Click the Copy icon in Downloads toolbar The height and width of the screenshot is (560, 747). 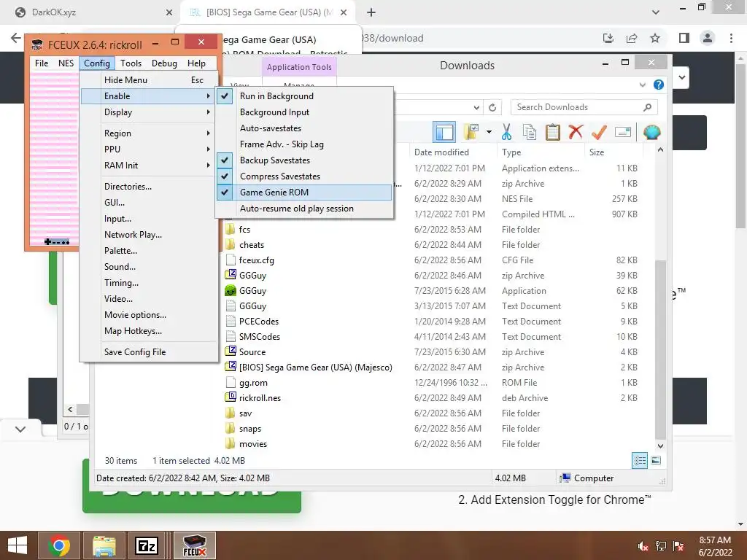coord(530,132)
